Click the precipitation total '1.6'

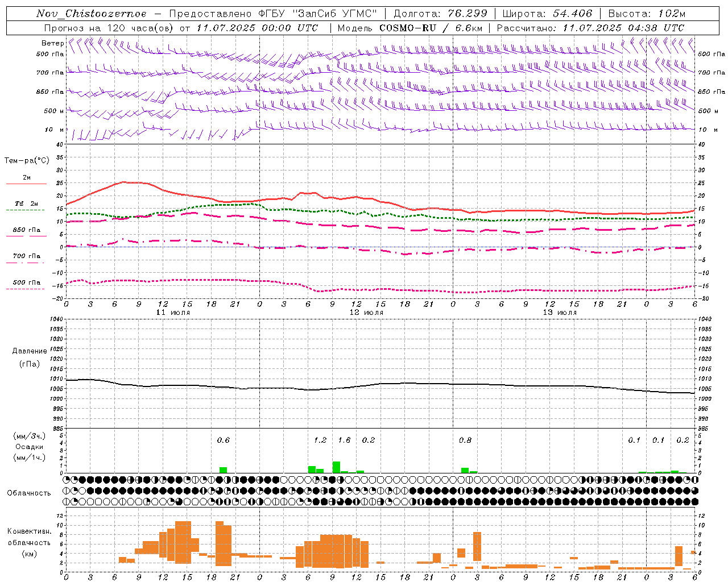[344, 440]
